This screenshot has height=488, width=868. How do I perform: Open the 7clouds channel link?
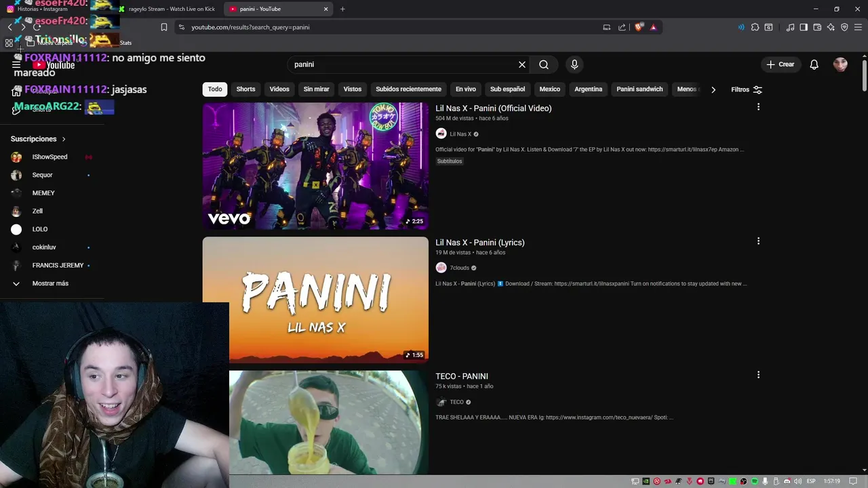coord(459,268)
